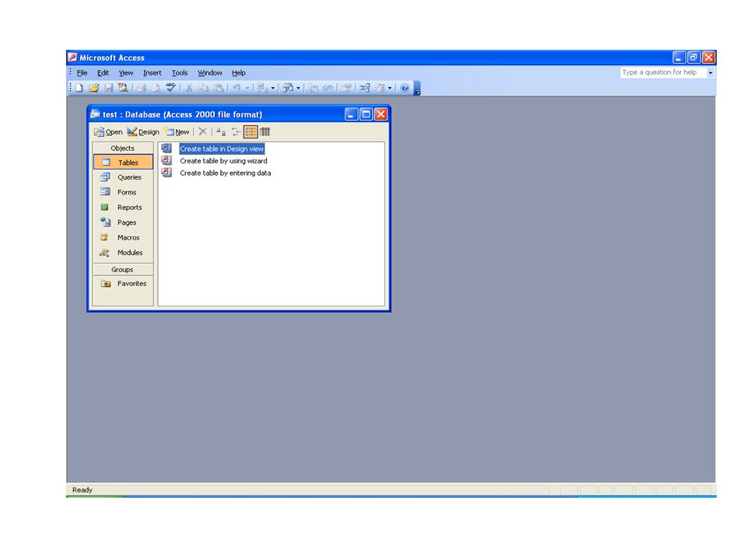
Task: Open the Edit menu
Action: pyautogui.click(x=103, y=73)
